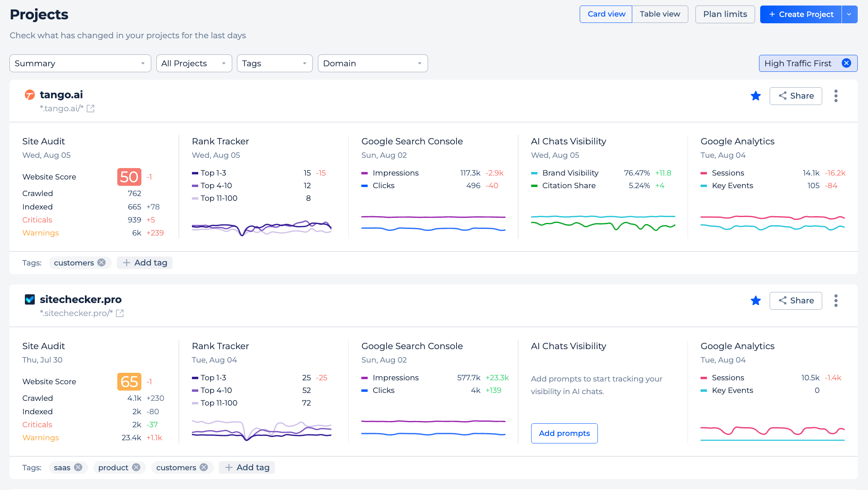Click the *.tango.ai/* domain pattern text

click(62, 108)
